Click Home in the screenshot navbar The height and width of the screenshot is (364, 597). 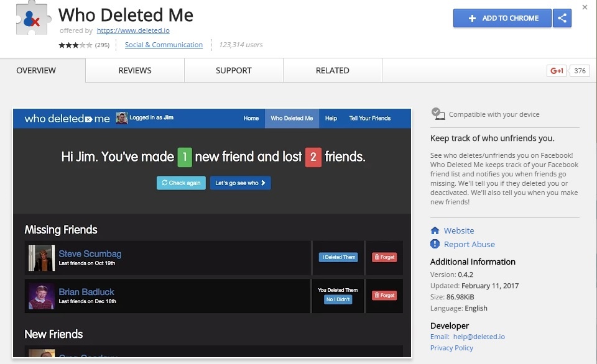(251, 118)
